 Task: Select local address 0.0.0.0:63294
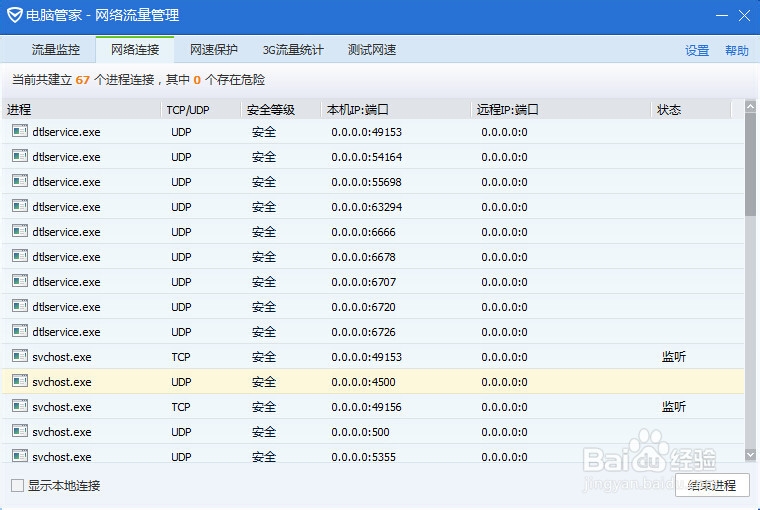tap(366, 207)
